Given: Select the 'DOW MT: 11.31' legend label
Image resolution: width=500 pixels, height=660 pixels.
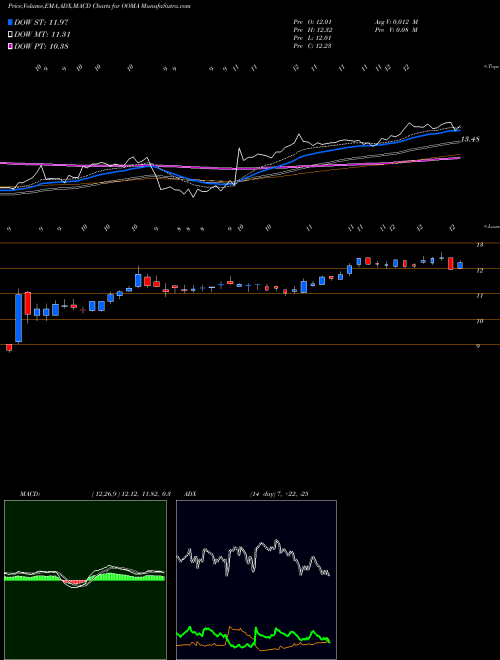Looking at the screenshot, I should 42,35.
